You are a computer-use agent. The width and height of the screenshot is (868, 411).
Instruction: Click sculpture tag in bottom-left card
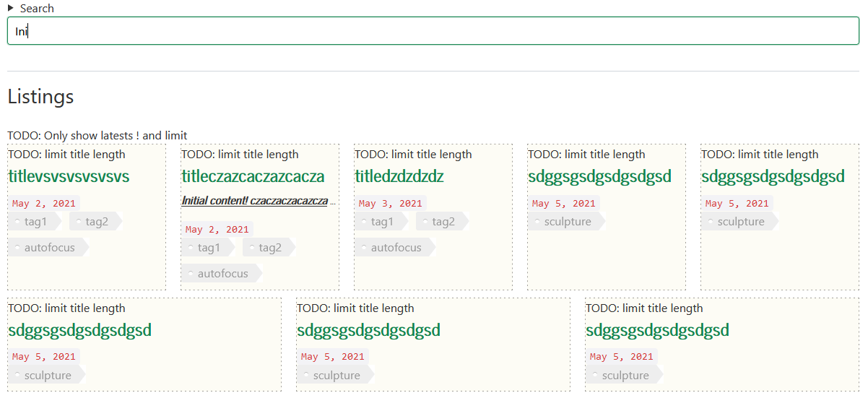[x=47, y=376]
